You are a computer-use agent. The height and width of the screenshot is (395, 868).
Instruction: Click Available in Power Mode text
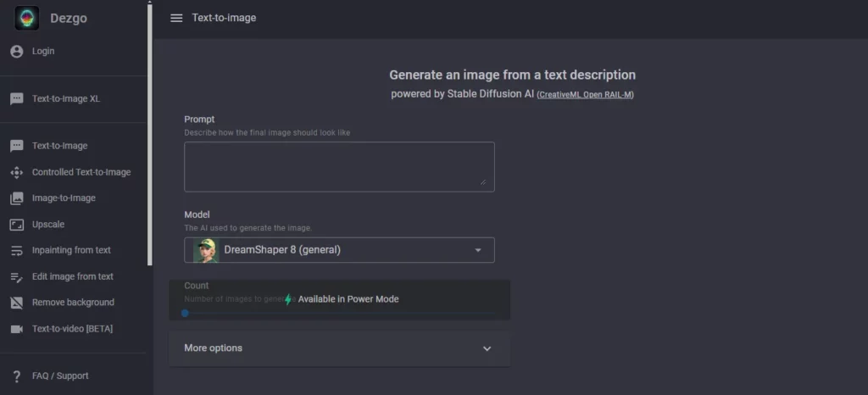pyautogui.click(x=348, y=299)
